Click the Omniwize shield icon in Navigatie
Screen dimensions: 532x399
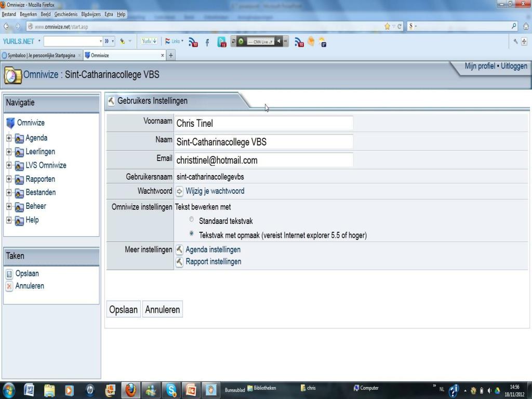click(x=10, y=123)
